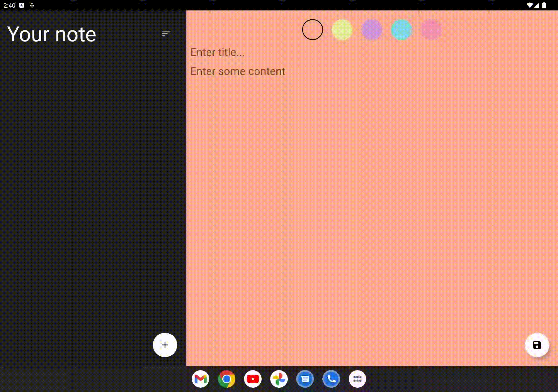Open Google Photos in dock

279,379
